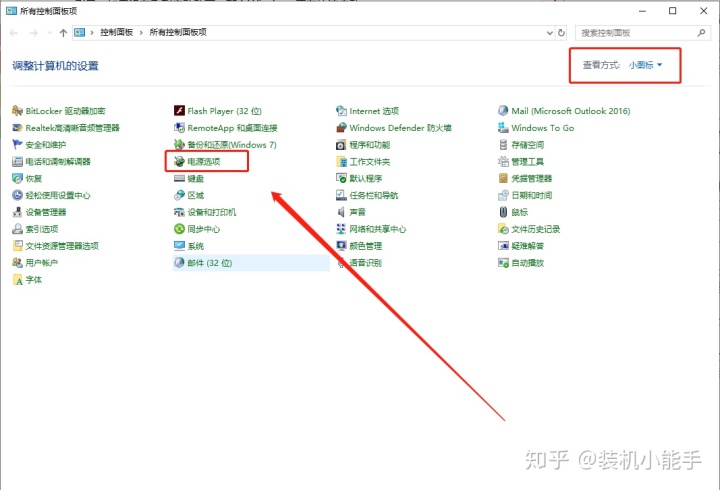720x490 pixels.
Task: Open the 区域 region icon
Action: [x=179, y=195]
